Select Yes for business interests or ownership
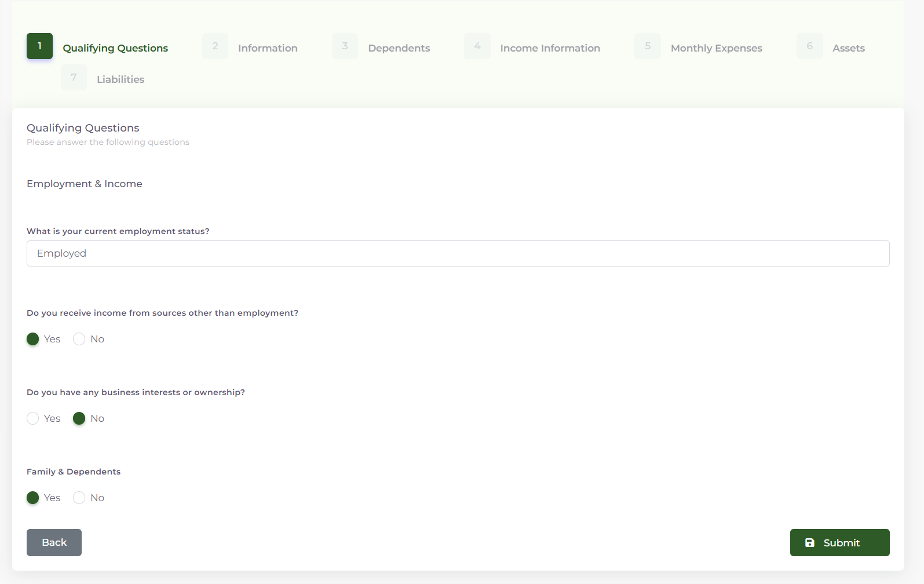The height and width of the screenshot is (584, 924). click(33, 418)
